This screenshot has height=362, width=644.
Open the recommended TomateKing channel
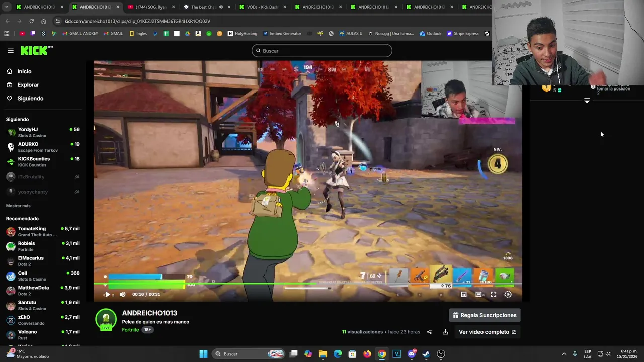pos(43,231)
